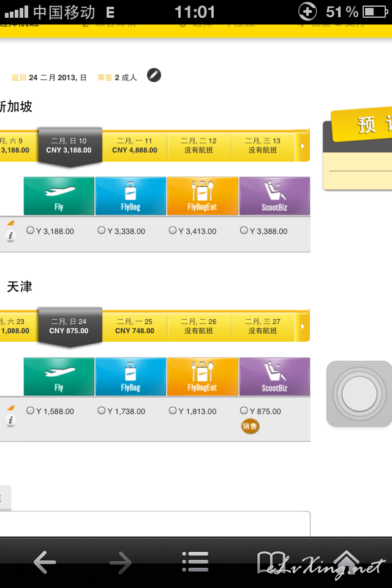
Task: Choose Y 875.00 ScootBiz fare radio button
Action: tap(244, 410)
